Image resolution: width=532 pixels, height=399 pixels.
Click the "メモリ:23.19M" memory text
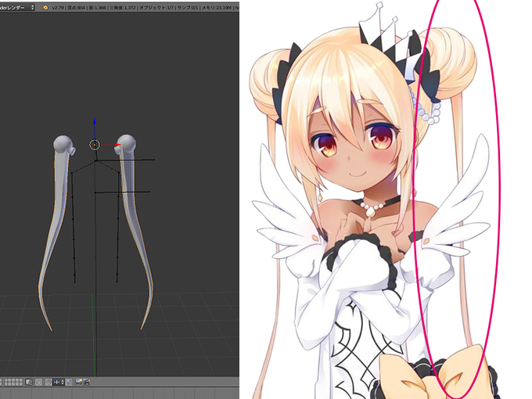217,8
